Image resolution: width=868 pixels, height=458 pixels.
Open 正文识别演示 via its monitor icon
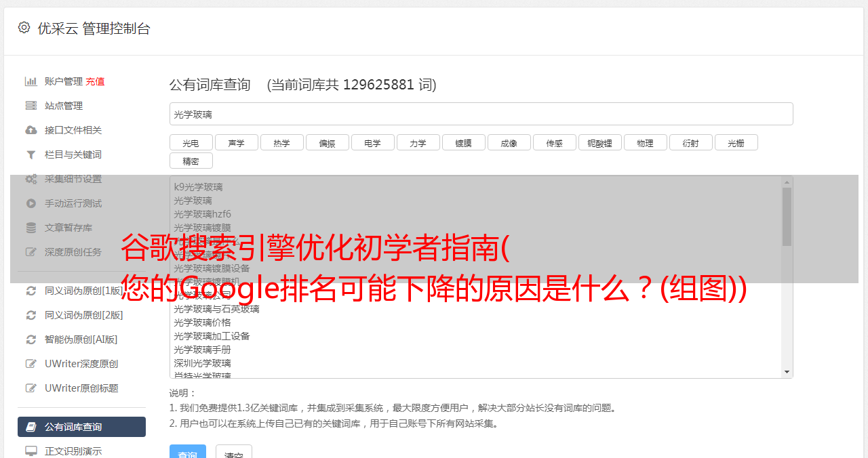[x=31, y=451]
